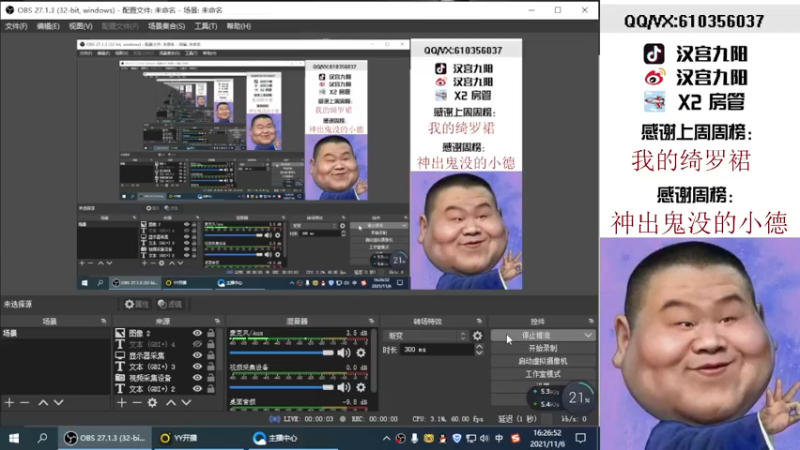The height and width of the screenshot is (450, 800).
Task: Open the 滤镜 filters button
Action: click(170, 304)
